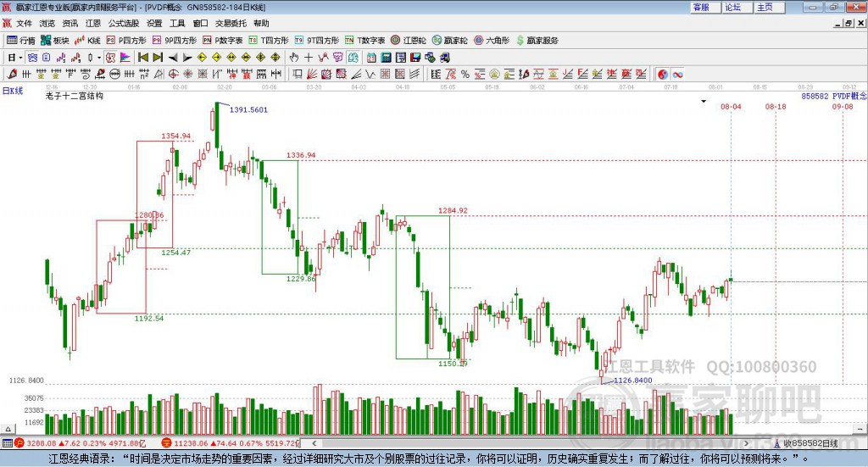Open the T四方形 tool

(269, 41)
